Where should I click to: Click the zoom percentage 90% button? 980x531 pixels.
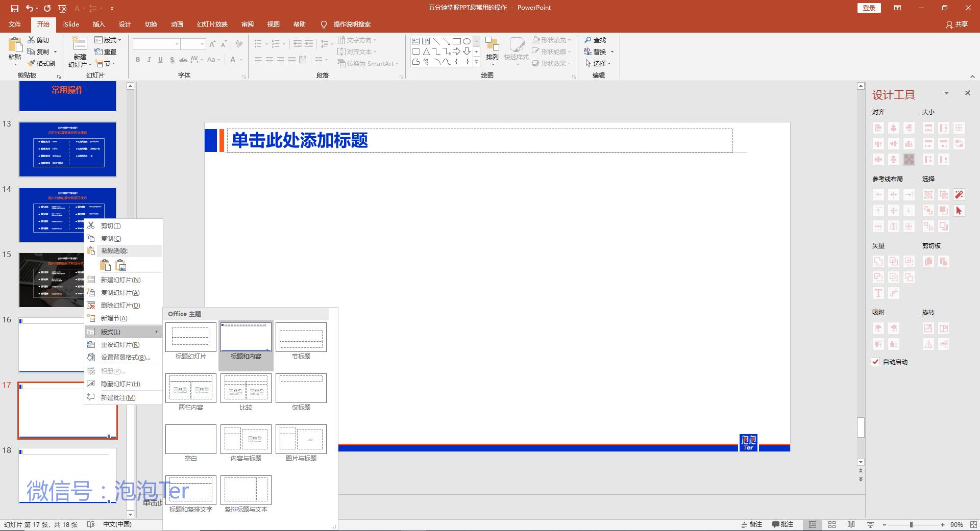coord(957,524)
